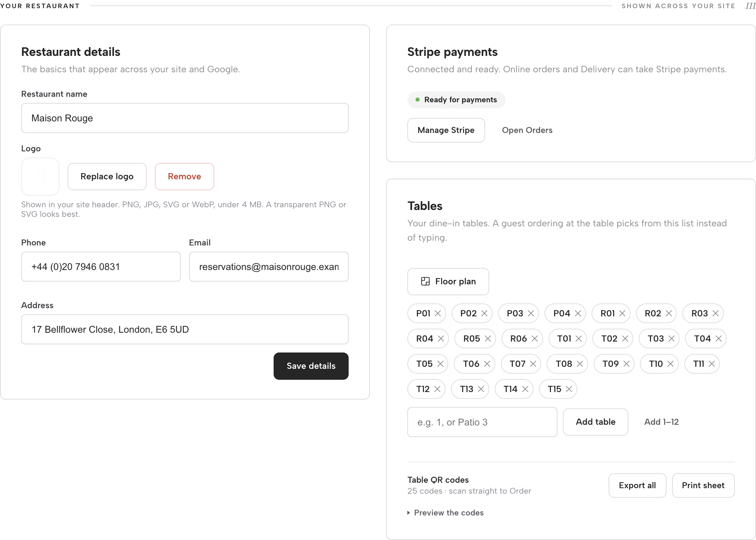Focus the new table name input
756x540 pixels.
click(x=482, y=422)
